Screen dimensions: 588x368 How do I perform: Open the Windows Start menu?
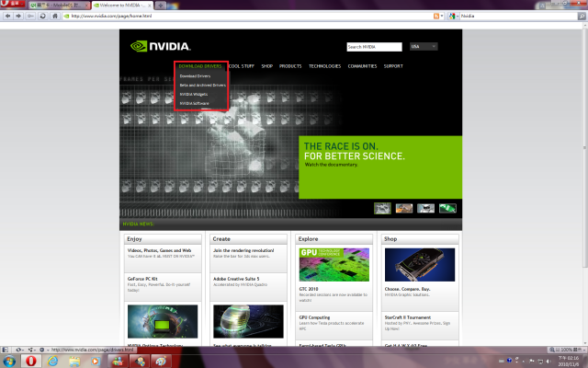pyautogui.click(x=8, y=362)
